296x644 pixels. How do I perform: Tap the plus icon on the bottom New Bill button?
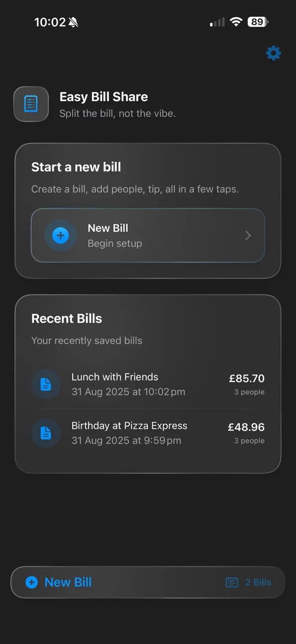click(x=32, y=582)
